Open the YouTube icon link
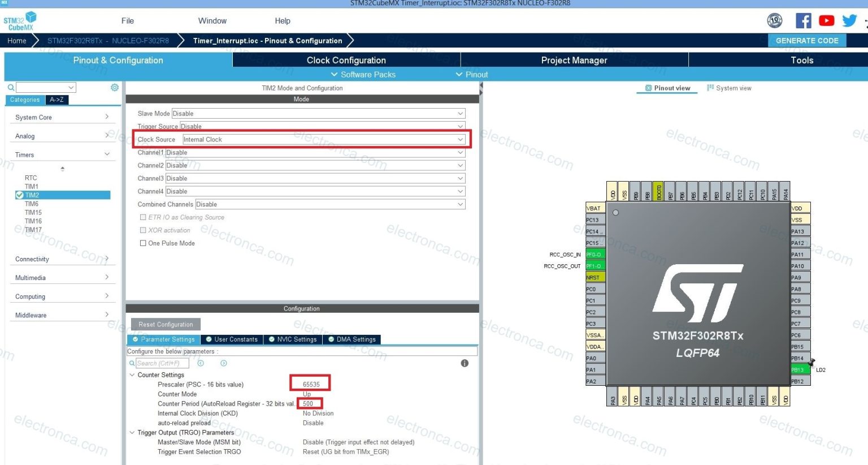The width and height of the screenshot is (868, 465). point(826,21)
